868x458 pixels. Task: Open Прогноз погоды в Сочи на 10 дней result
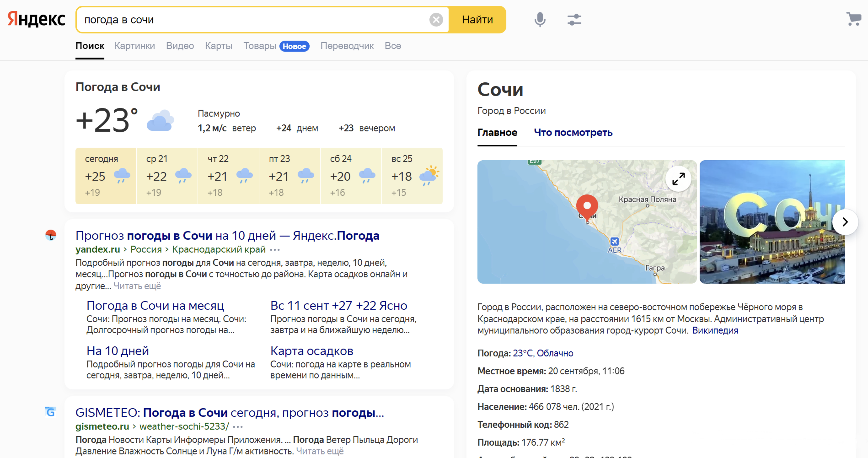coord(228,236)
